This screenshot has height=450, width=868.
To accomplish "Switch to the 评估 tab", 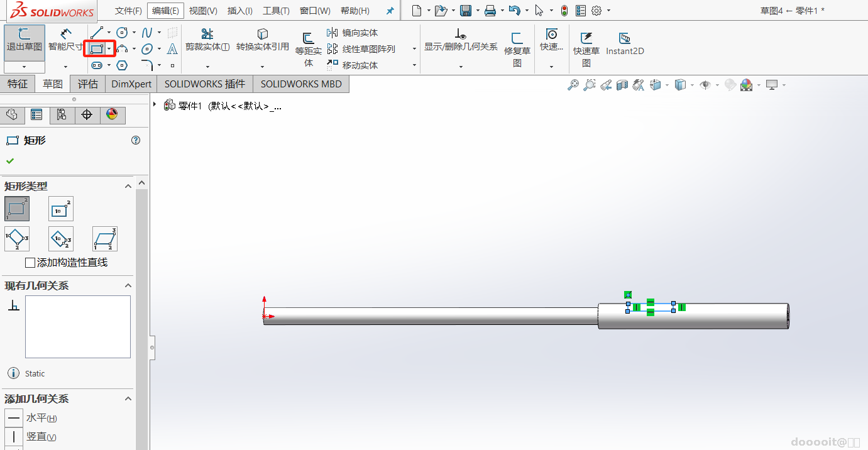I will click(x=88, y=84).
